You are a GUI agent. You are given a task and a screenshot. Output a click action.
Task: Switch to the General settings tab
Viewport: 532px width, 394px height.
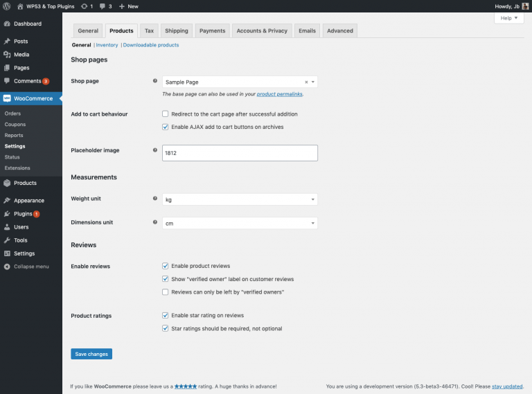click(x=88, y=31)
